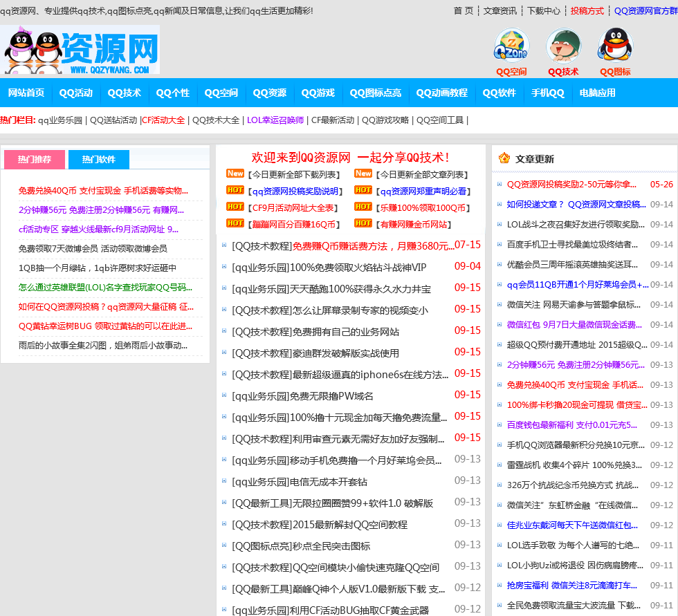Open QQ资源网官方群 top link
Viewport: 678px width, 616px height.
[646, 11]
